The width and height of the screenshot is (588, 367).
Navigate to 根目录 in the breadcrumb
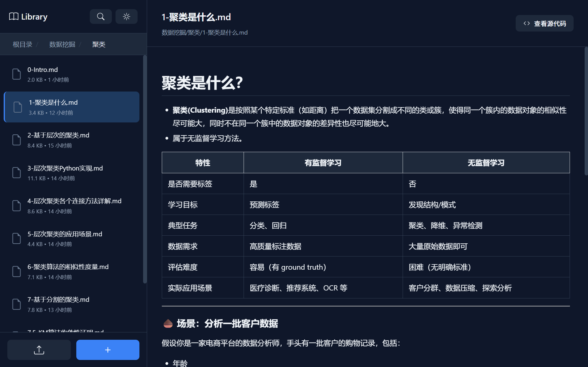[x=22, y=44]
